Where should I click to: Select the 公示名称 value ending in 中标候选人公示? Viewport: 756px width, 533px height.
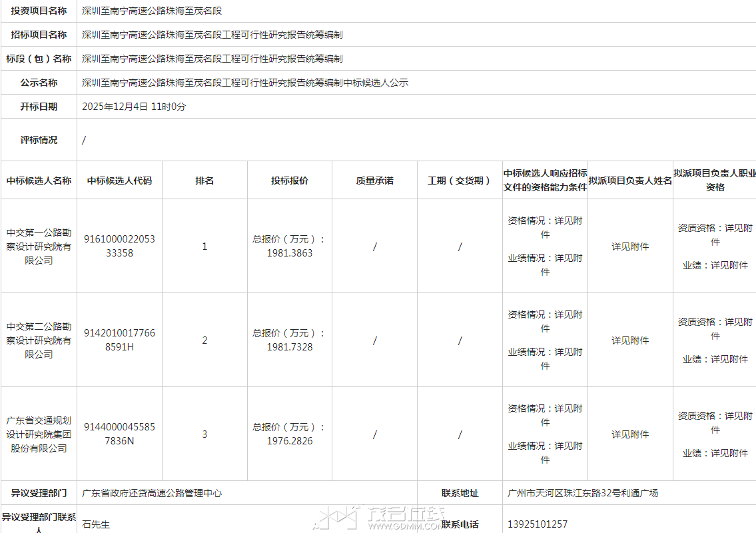point(244,83)
